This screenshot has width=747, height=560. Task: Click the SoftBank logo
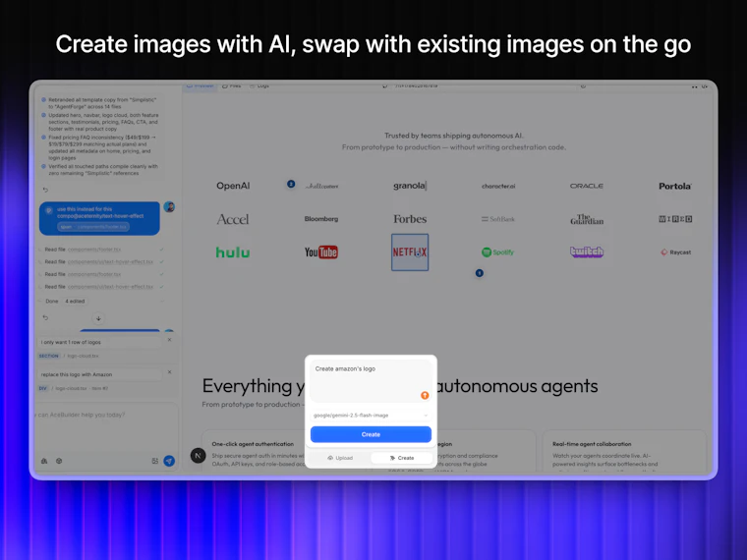[498, 219]
